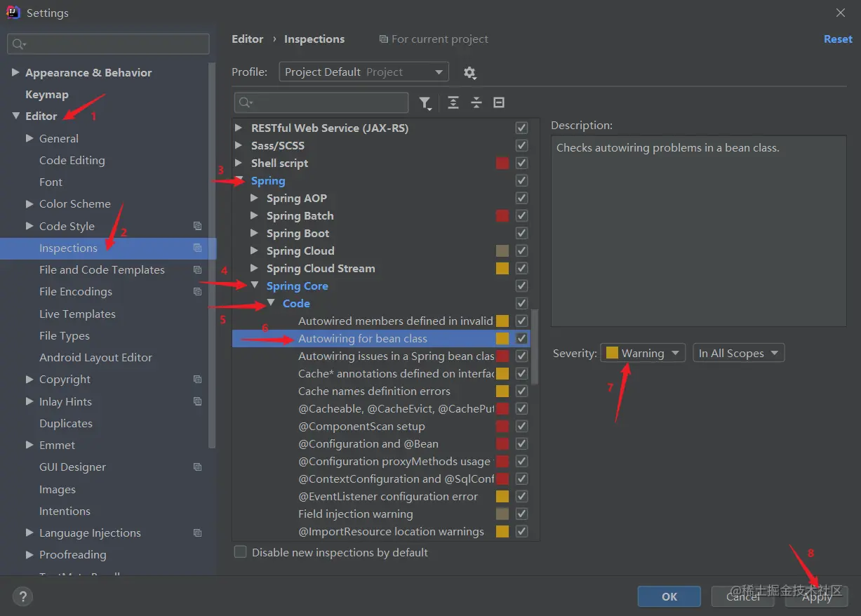Toggle the Shell script inspections checkbox
Screen dimensions: 861x616
(521, 163)
